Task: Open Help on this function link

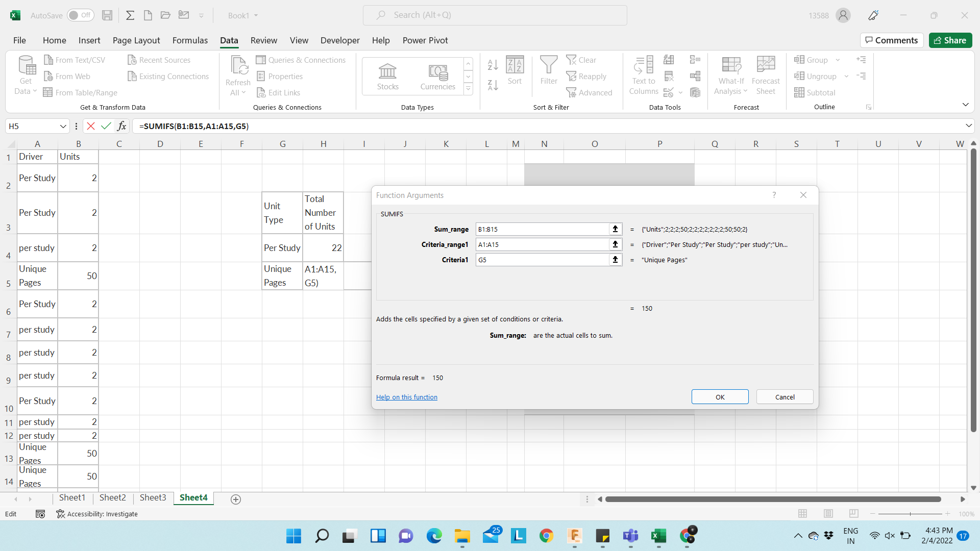Action: pos(406,397)
